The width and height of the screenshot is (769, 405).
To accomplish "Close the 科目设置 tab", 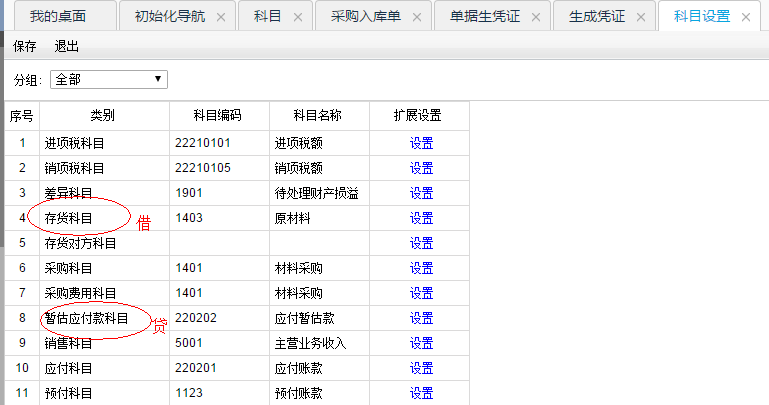I will (x=745, y=17).
